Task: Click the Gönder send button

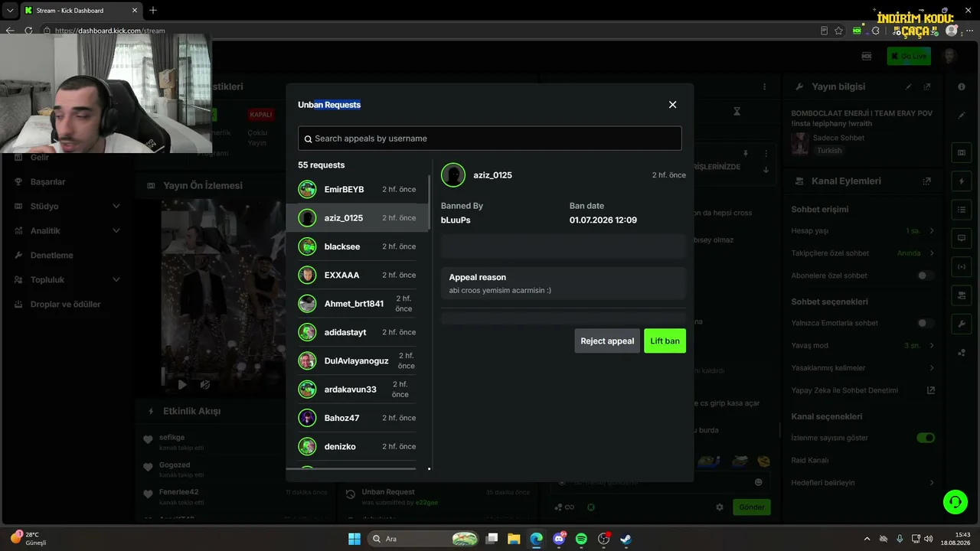Action: 751,507
